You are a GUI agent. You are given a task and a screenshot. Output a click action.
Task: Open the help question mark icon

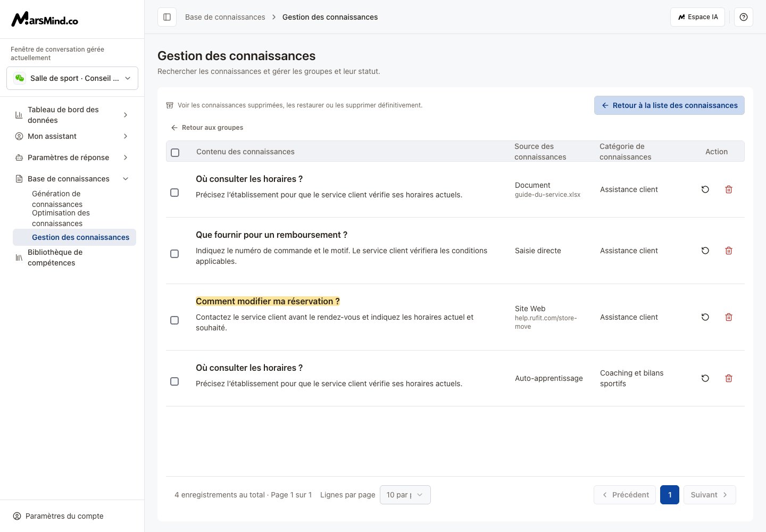click(x=744, y=17)
